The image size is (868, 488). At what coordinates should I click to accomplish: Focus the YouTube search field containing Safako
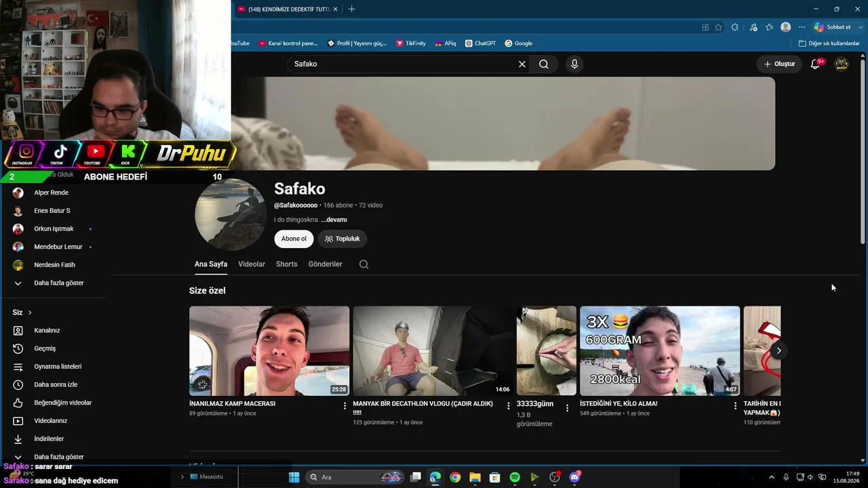(x=404, y=64)
